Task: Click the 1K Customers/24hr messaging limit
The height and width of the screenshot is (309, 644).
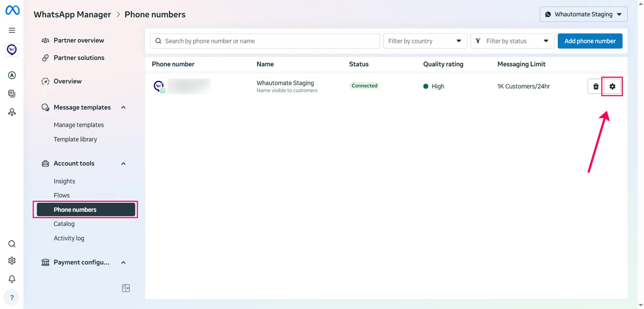Action: (524, 86)
